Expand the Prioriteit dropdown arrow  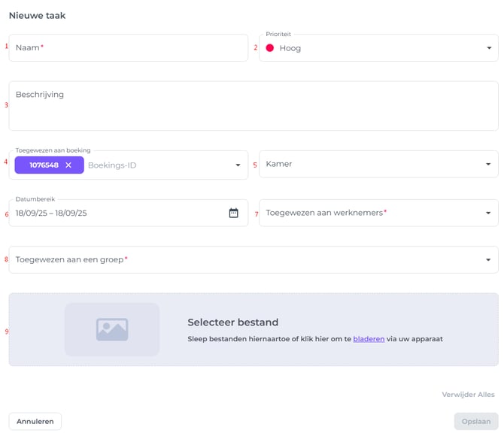488,48
